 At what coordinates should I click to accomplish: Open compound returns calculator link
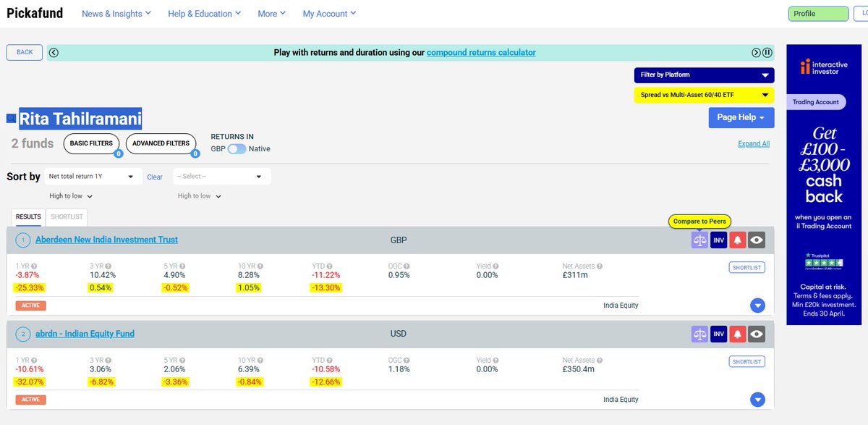(481, 52)
